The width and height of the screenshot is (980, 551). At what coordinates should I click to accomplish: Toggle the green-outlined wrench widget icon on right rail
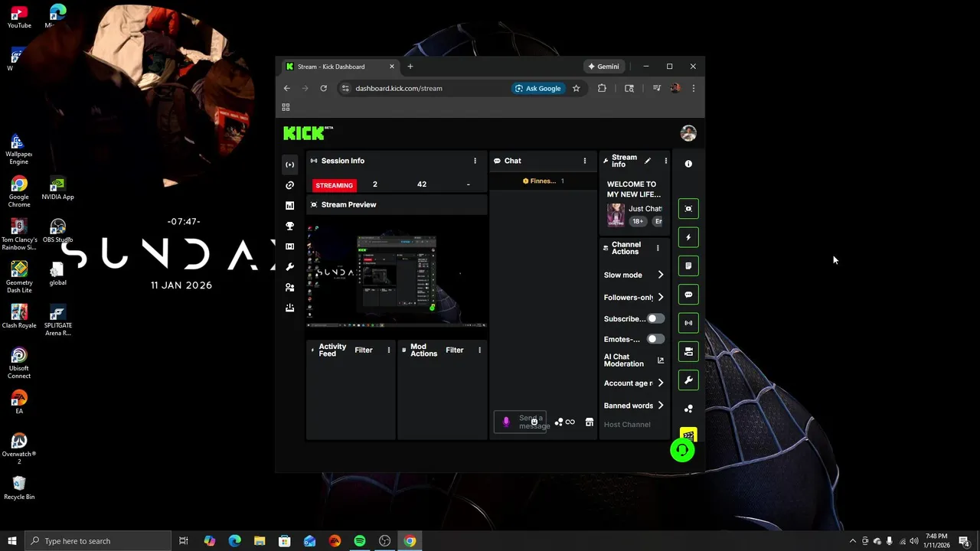pyautogui.click(x=688, y=380)
